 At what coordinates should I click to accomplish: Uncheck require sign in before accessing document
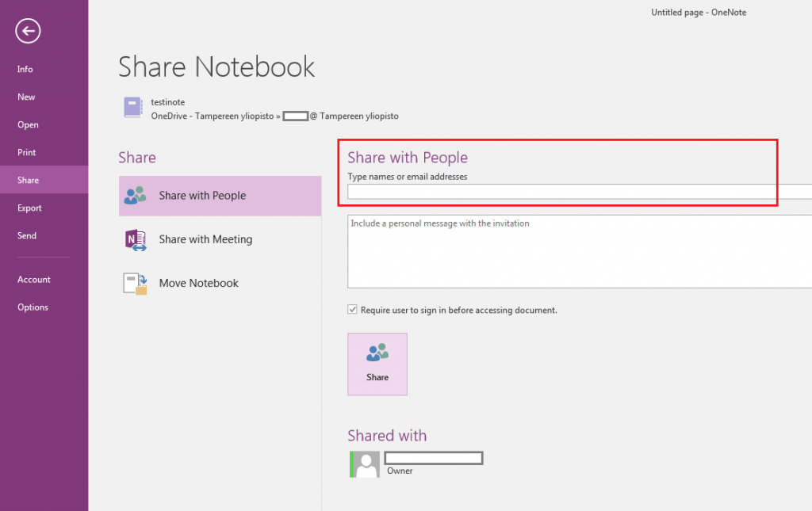pos(352,309)
